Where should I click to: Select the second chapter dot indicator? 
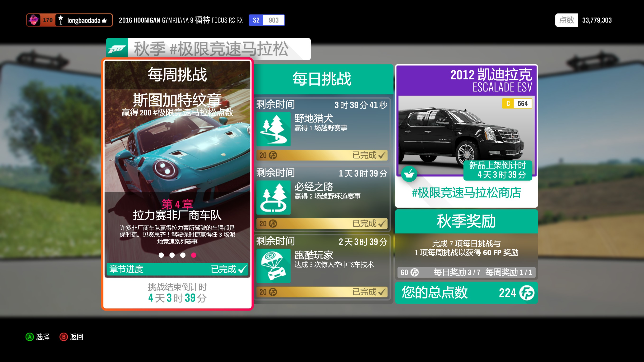click(172, 255)
